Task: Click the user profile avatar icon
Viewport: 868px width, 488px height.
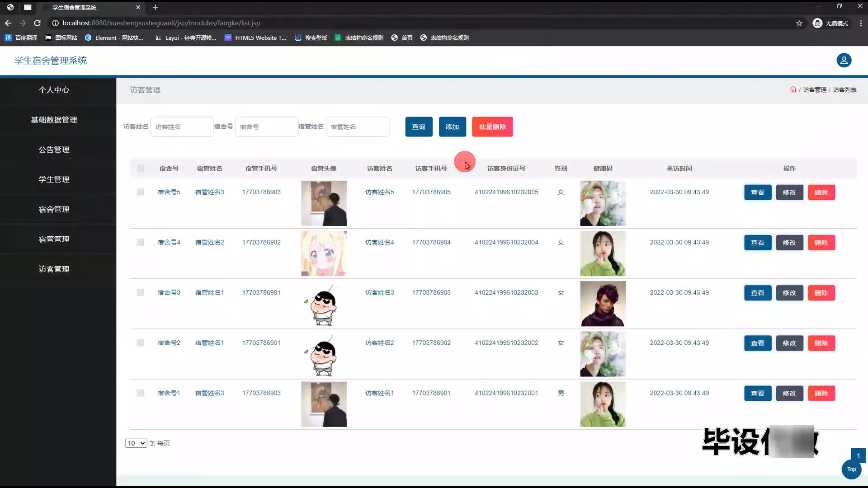Action: tap(844, 60)
